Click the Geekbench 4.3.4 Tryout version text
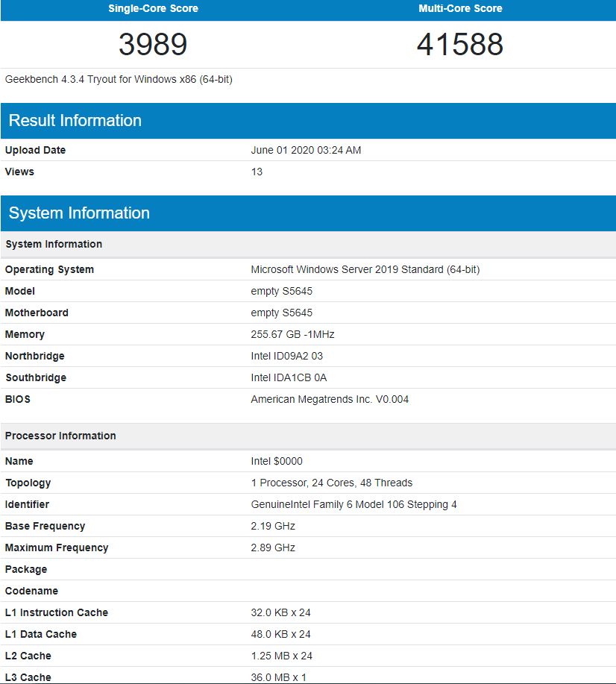 pyautogui.click(x=119, y=79)
